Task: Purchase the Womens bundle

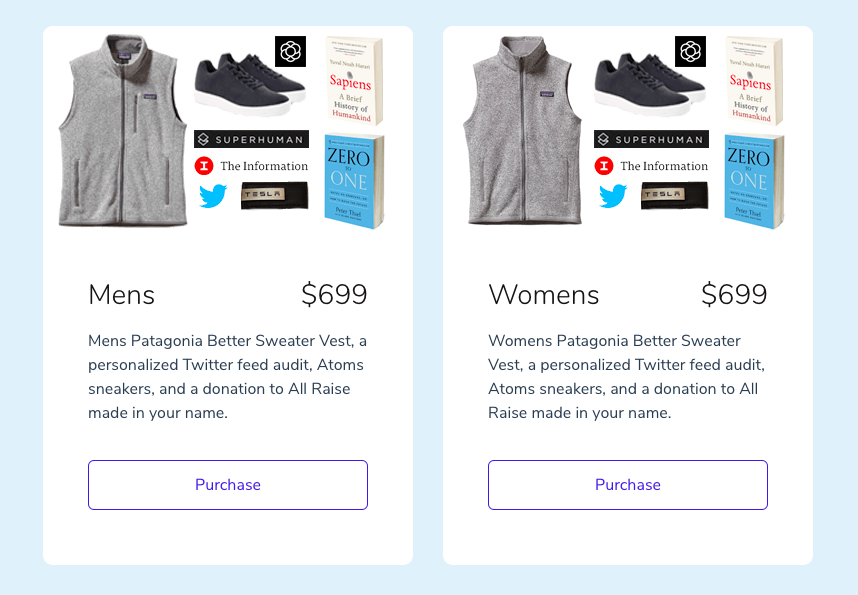Action: (628, 485)
